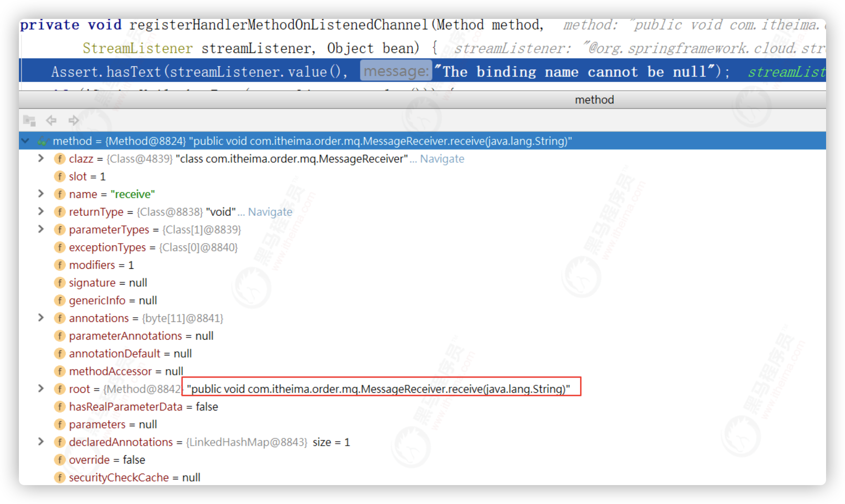
Task: Click field icon of returnType row
Action: [60, 212]
